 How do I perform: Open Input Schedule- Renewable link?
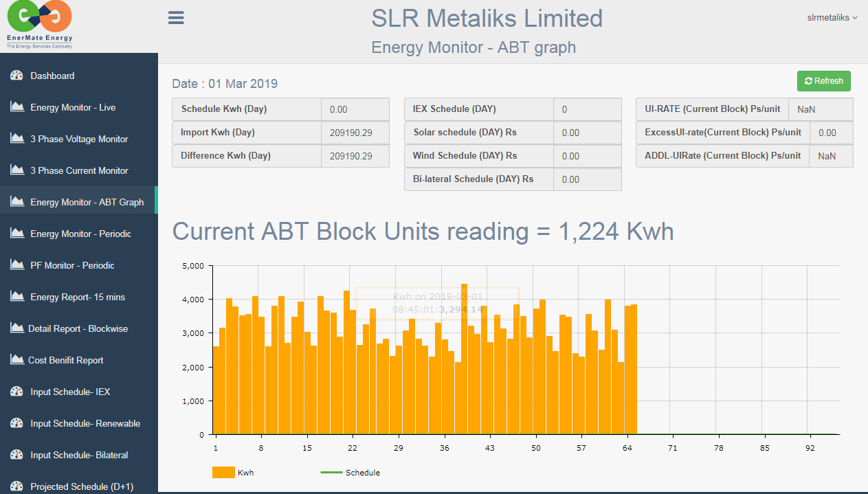pyautogui.click(x=85, y=423)
